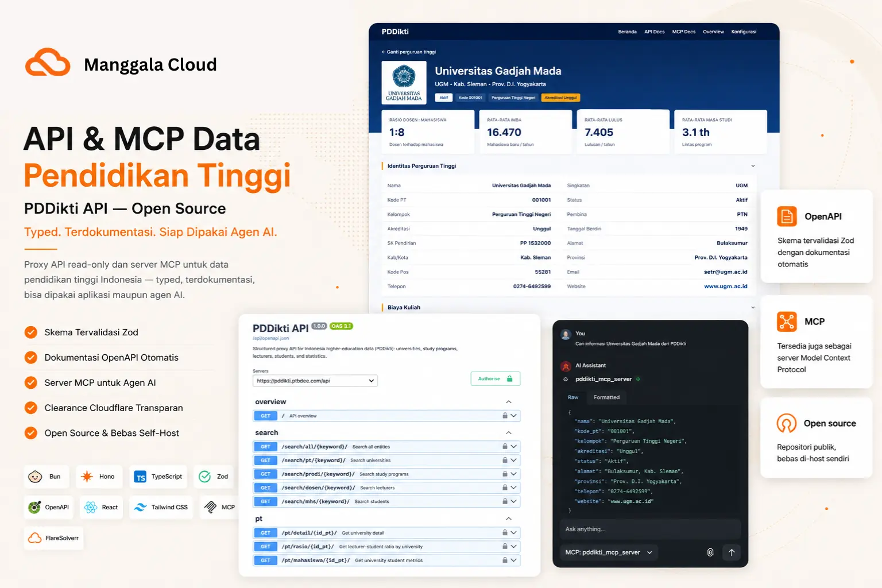The height and width of the screenshot is (588, 882).
Task: Expand the Biaya Kuliah section chevron
Action: 753,307
